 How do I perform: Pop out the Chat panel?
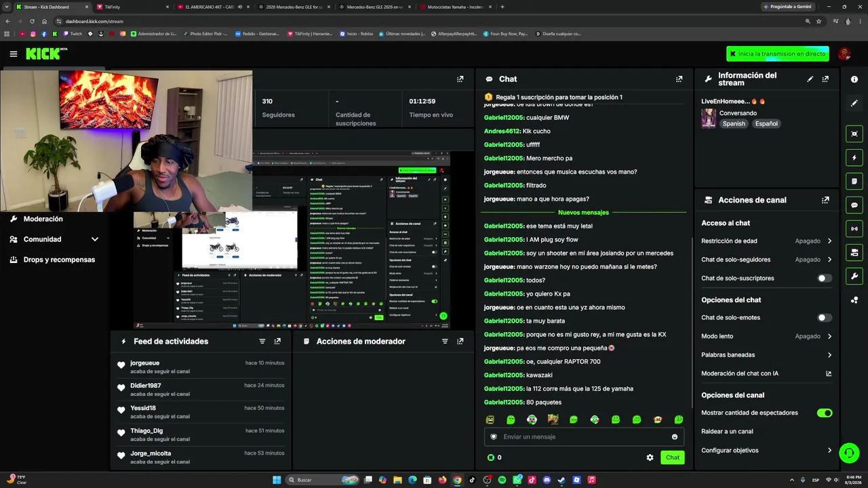pyautogui.click(x=679, y=79)
